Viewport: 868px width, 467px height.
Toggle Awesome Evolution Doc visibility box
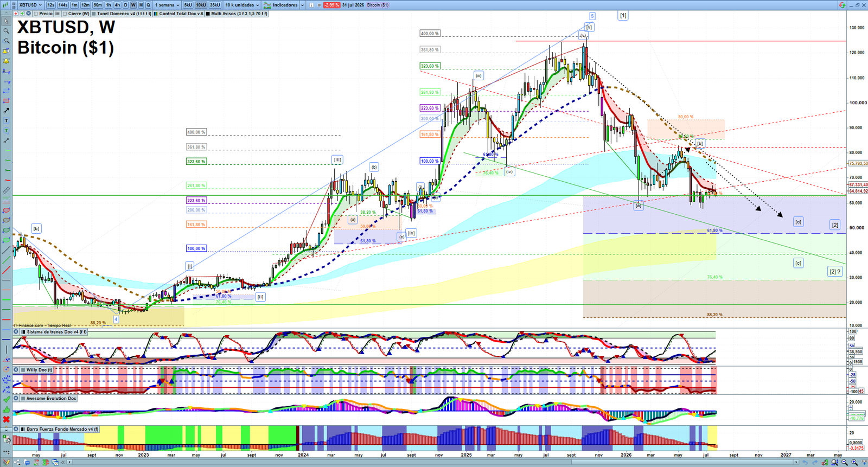coord(23,399)
